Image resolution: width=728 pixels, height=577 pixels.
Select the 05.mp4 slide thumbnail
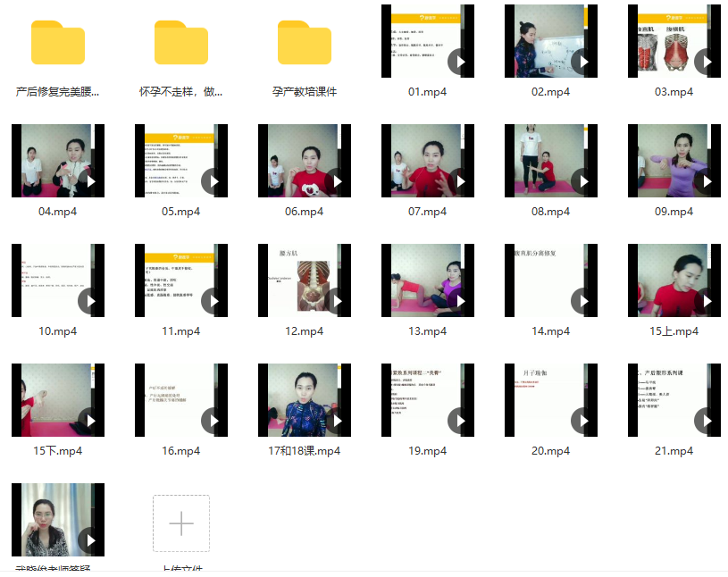181,161
